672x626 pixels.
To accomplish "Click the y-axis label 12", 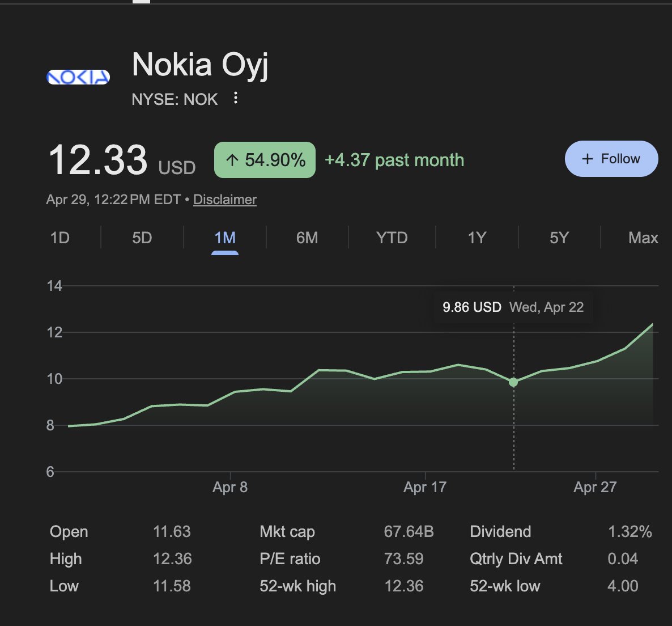I will (x=54, y=332).
